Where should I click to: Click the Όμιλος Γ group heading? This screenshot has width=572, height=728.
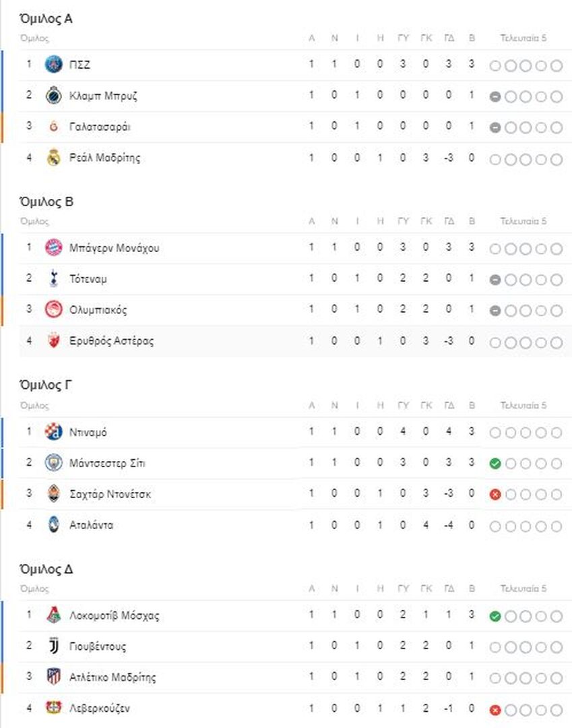coord(45,385)
